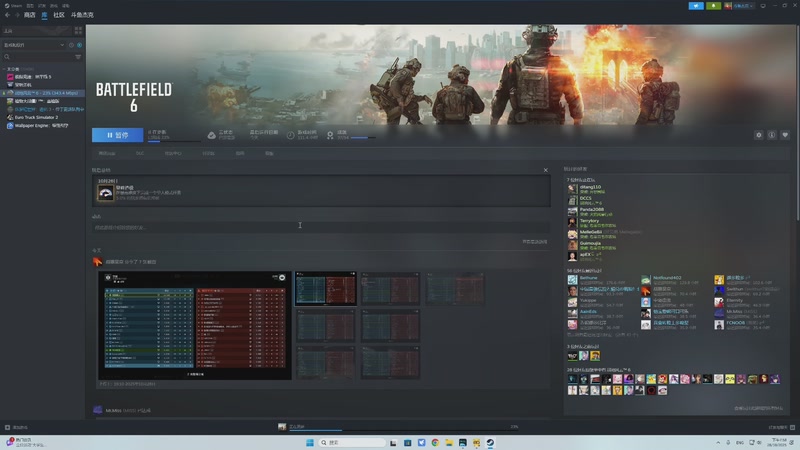Collapse the uncategorized games list group
Screen dimensions: 800x450
click(4, 69)
